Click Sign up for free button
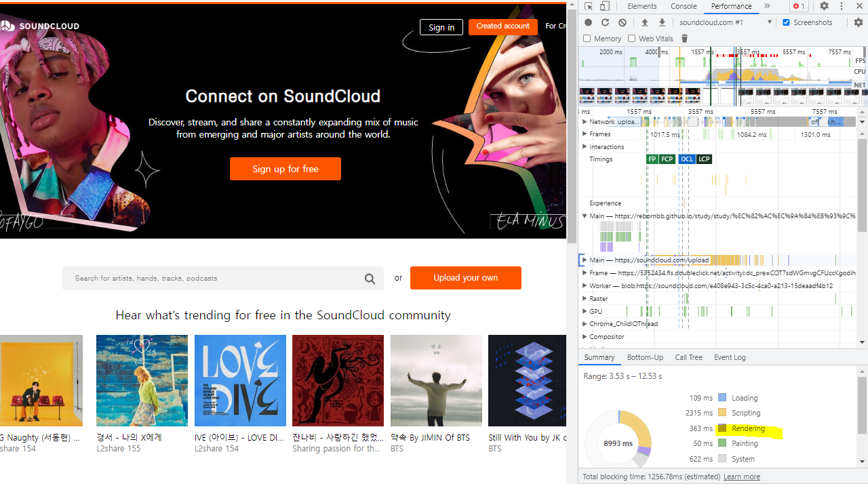This screenshot has width=868, height=484. (285, 169)
